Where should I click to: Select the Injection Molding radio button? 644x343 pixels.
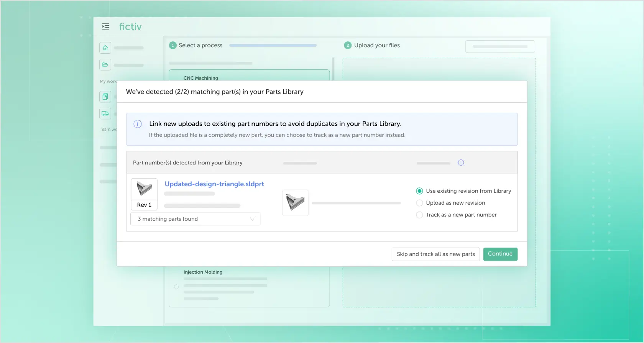click(x=176, y=287)
